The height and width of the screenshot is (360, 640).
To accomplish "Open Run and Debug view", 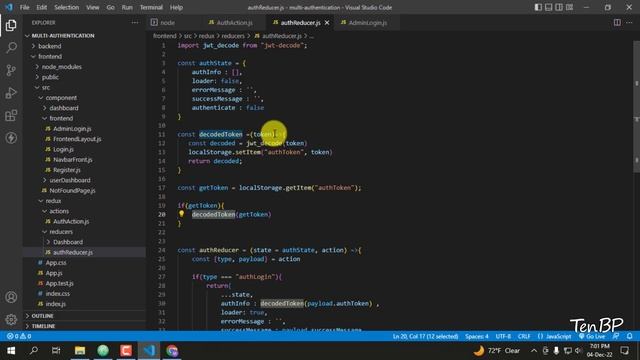I will (11, 93).
